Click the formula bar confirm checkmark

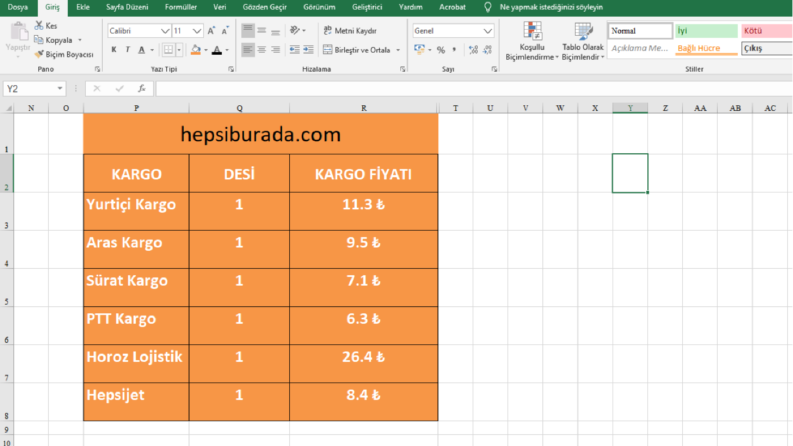pos(119,88)
